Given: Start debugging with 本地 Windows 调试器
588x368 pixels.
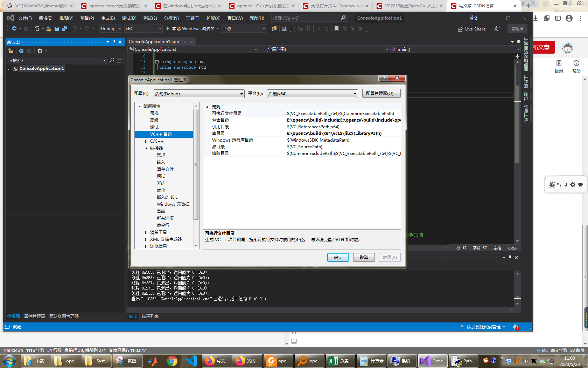Looking at the screenshot, I should 192,29.
